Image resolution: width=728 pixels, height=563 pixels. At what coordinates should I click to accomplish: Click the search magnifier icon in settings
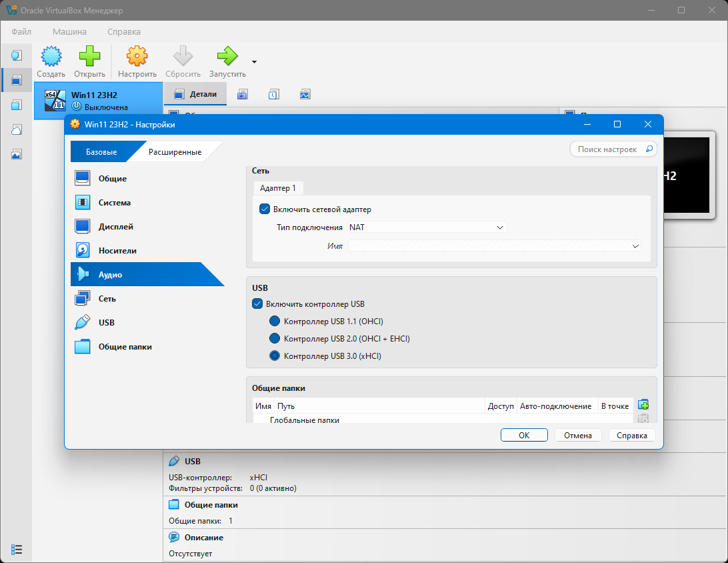pos(649,149)
